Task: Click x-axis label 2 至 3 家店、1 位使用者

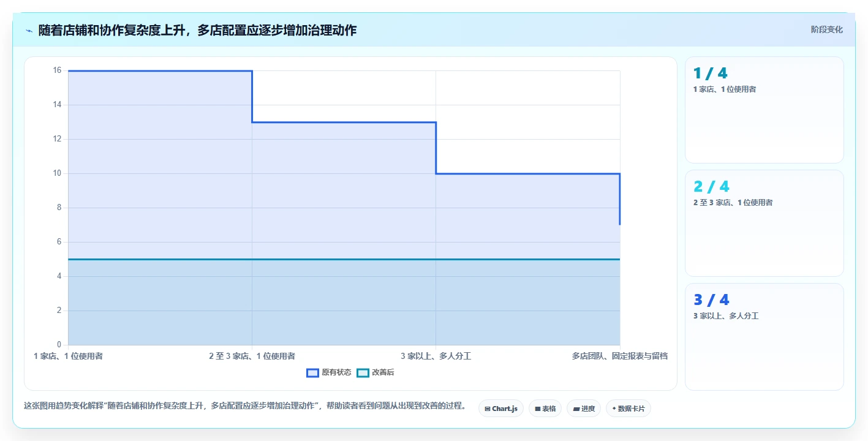Action: tap(252, 356)
